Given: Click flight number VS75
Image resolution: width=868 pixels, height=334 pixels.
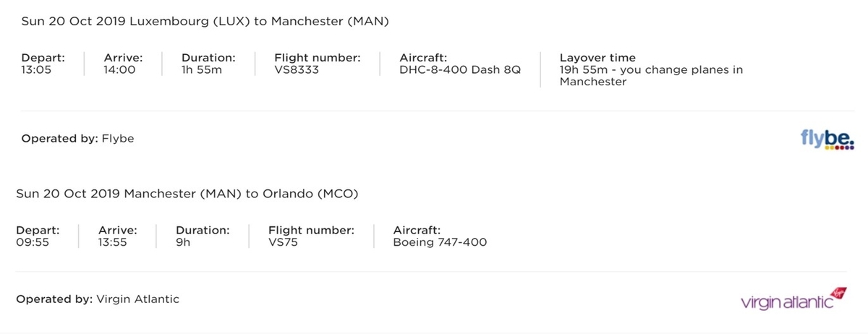Looking at the screenshot, I should click(x=283, y=242).
